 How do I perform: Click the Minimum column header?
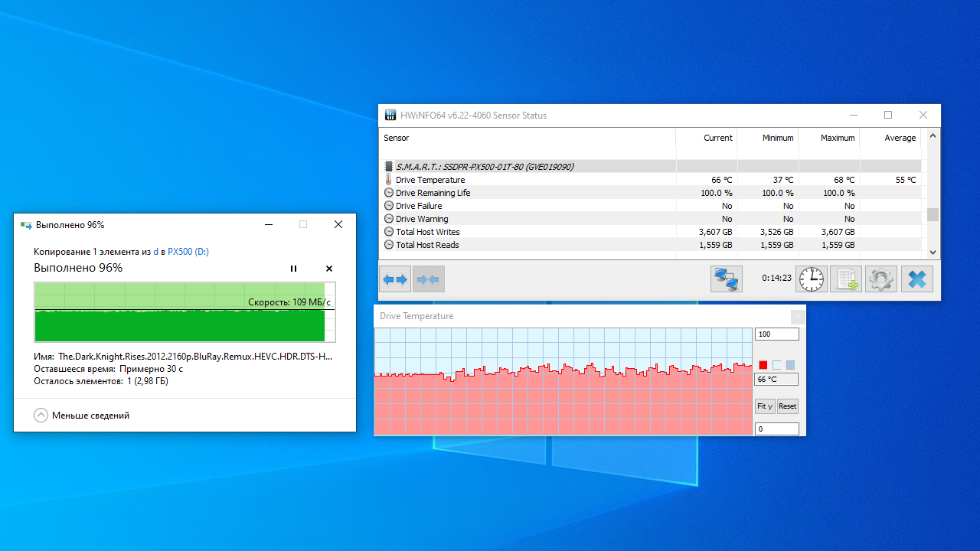(x=768, y=138)
